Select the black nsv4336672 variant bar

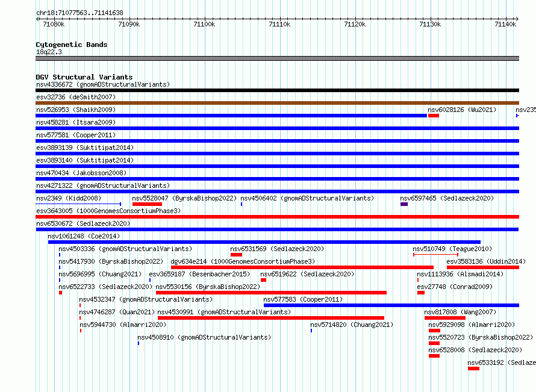[x=277, y=90]
